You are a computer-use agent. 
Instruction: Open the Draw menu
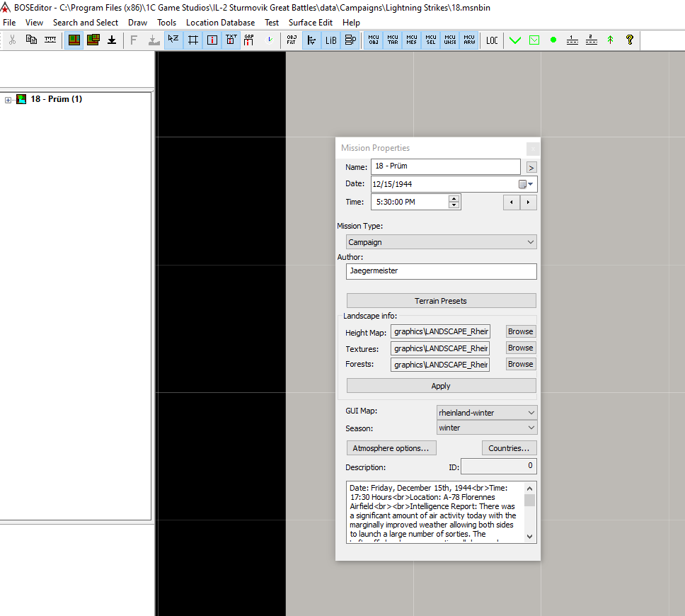coord(137,22)
